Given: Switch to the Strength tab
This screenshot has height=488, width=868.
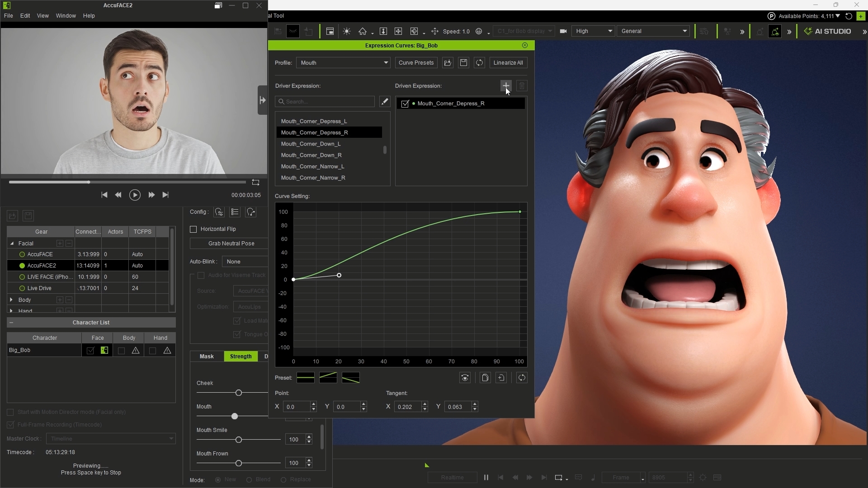Looking at the screenshot, I should (241, 357).
